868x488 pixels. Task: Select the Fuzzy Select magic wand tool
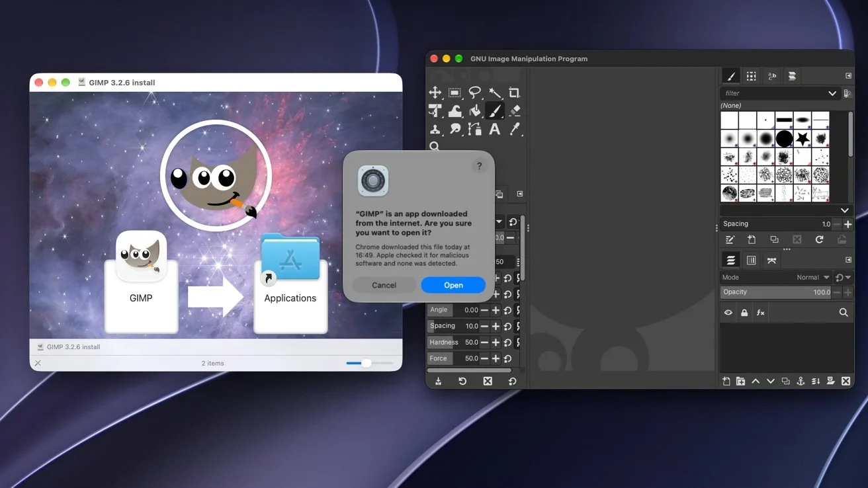pyautogui.click(x=494, y=93)
